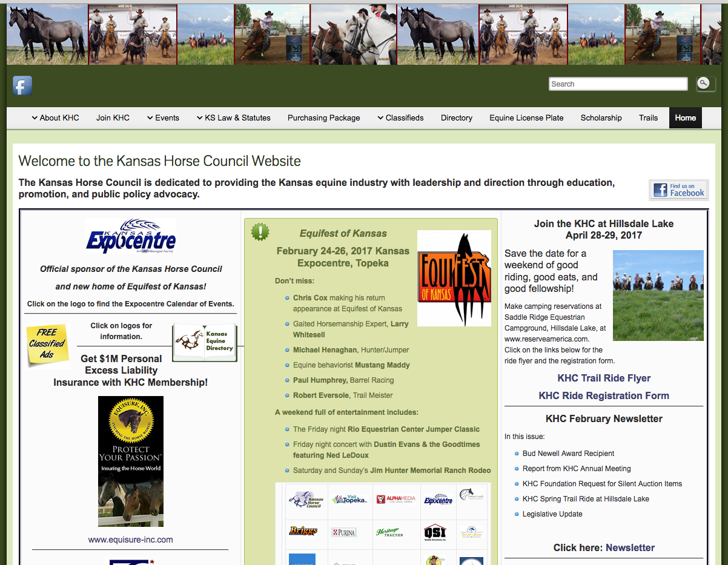Click "Report from KHC Annual Meeting" item
The height and width of the screenshot is (565, 728).
pos(577,469)
